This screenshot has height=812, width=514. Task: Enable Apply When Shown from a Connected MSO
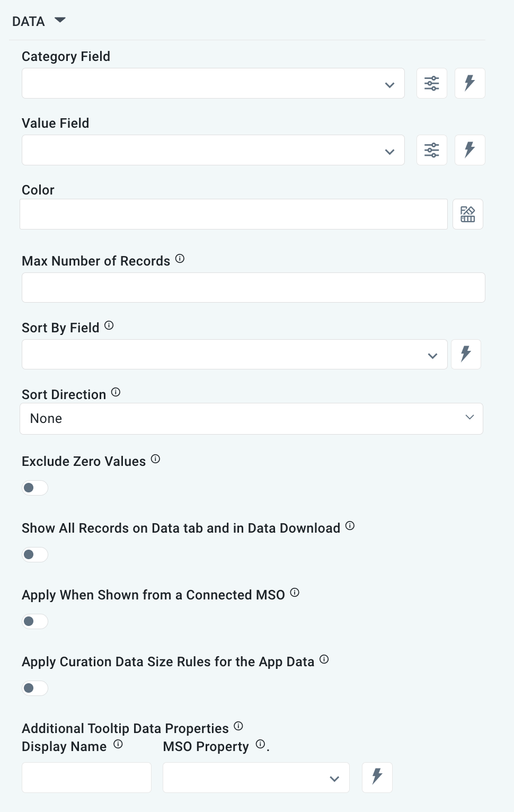point(34,621)
